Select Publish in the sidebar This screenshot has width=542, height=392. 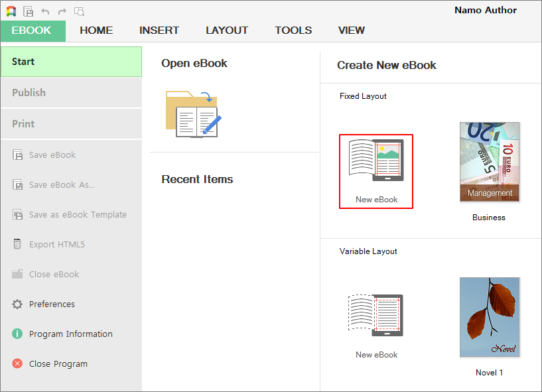click(x=29, y=93)
